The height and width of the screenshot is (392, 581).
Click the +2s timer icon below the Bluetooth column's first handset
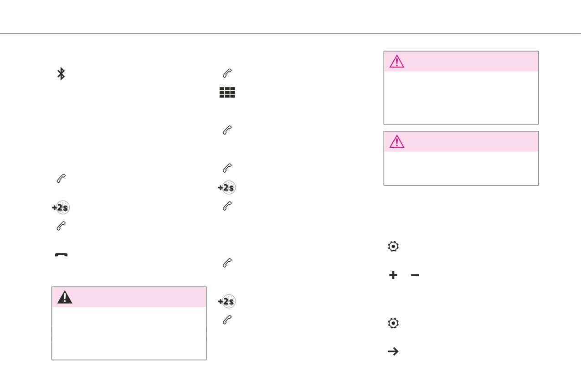pos(61,208)
